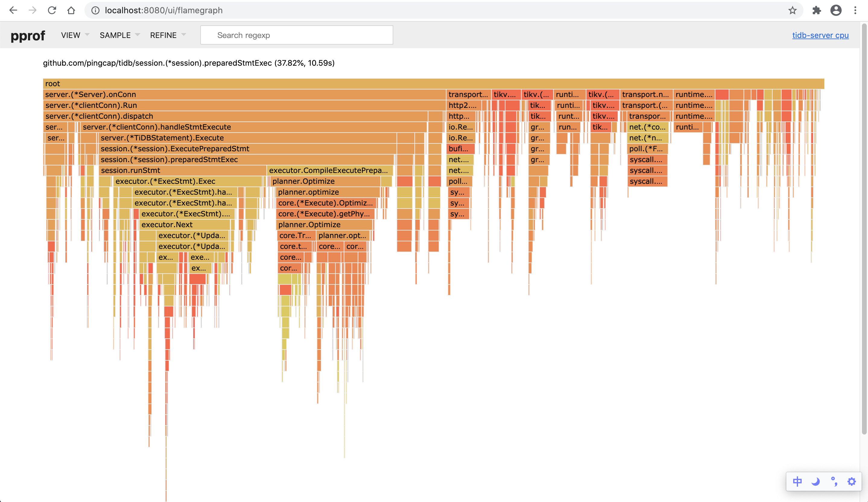Select the session.(*session).ExecutePreparedStmt frame
The width and height of the screenshot is (868, 502).
pyautogui.click(x=247, y=149)
